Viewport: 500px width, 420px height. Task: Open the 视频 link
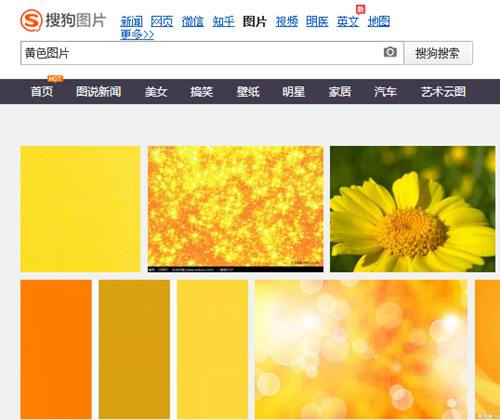tap(287, 21)
